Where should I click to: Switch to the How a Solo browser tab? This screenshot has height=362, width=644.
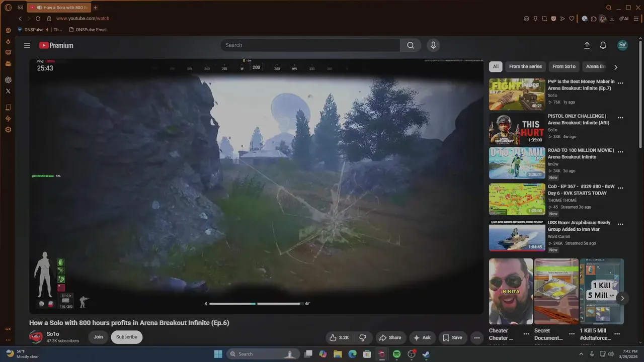[59, 8]
